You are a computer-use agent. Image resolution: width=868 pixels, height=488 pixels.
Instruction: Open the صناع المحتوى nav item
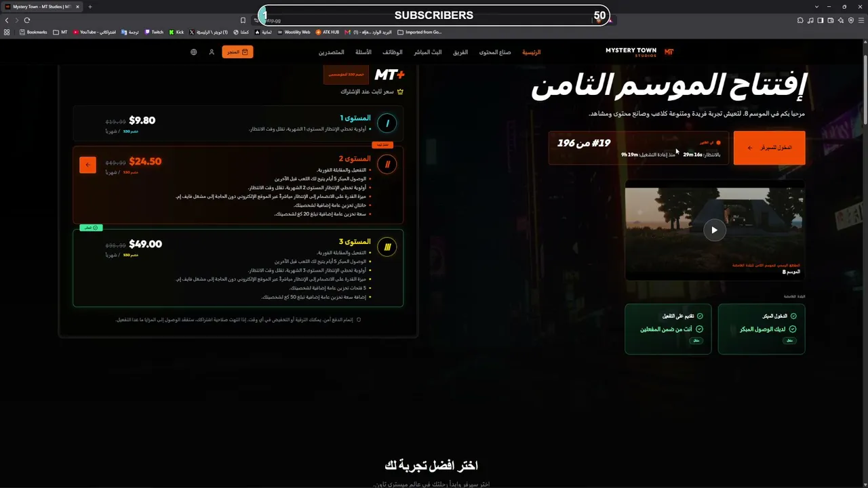click(495, 52)
